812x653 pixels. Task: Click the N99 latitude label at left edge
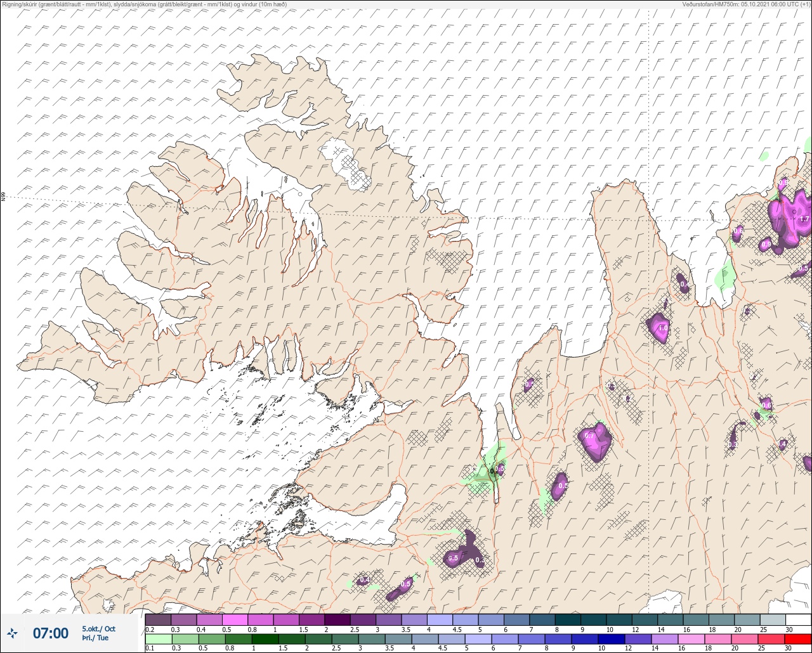tap(3, 197)
